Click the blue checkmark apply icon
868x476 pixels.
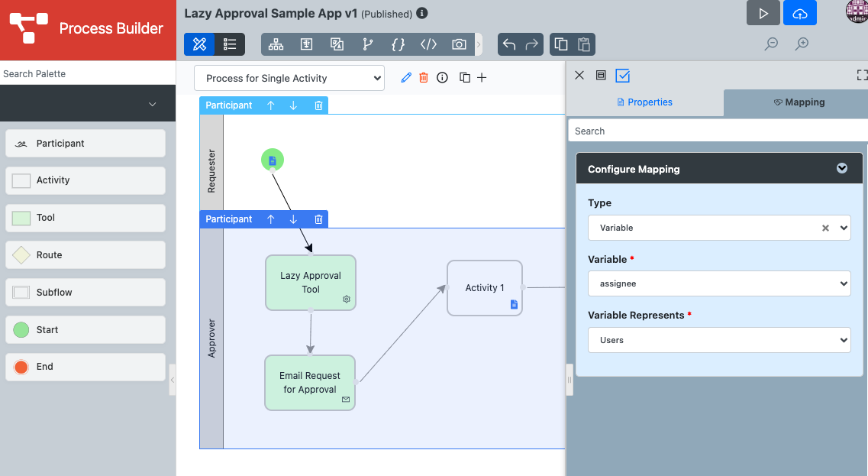pyautogui.click(x=622, y=75)
